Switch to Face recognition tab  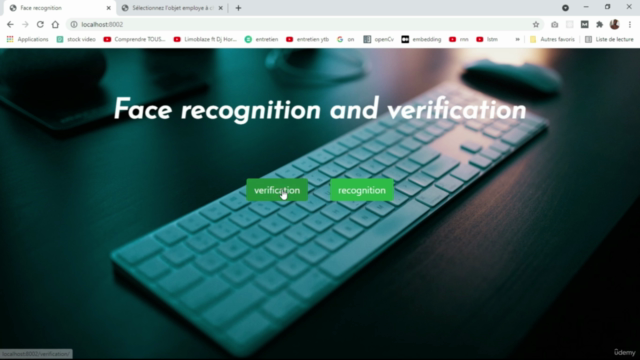coord(59,8)
